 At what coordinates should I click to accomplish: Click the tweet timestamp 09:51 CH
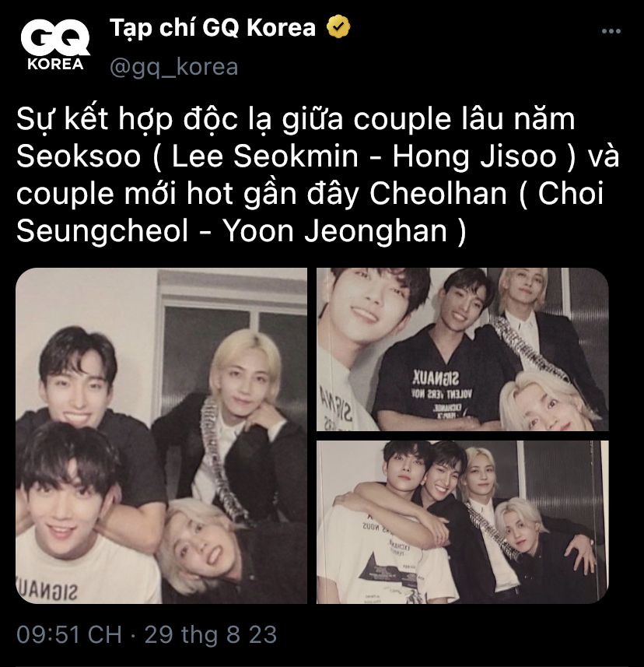click(x=69, y=634)
